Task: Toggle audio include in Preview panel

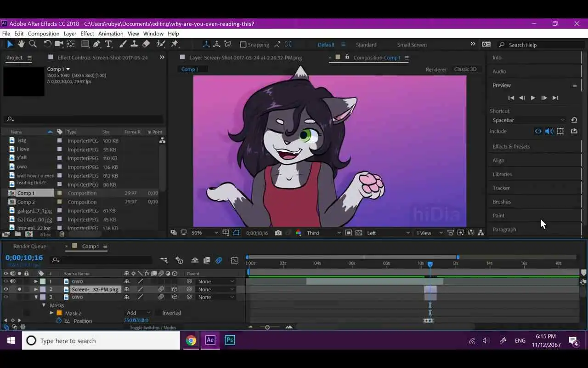Action: pyautogui.click(x=549, y=131)
